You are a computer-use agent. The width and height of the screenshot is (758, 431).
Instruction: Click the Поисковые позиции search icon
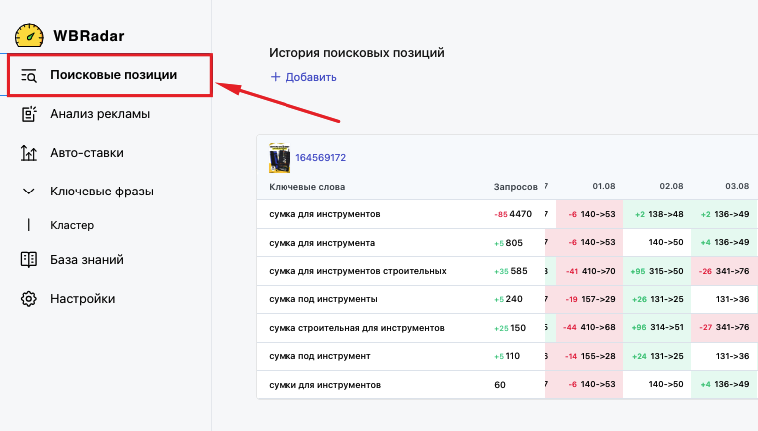[29, 75]
